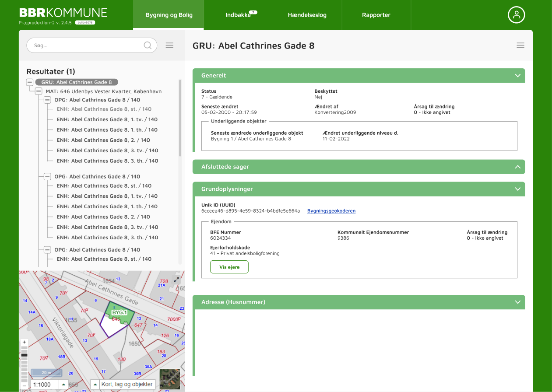552x392 pixels.
Task: Switch to the Hændelseslog tab
Action: click(307, 15)
